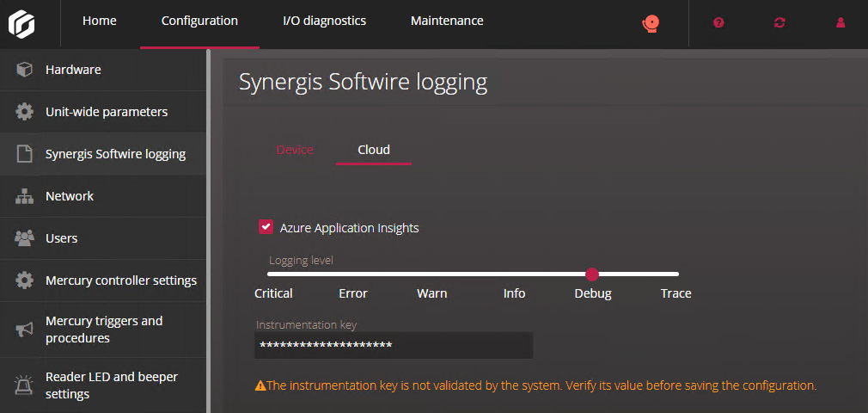Click the Synergis Softwire logging page heading

click(364, 82)
